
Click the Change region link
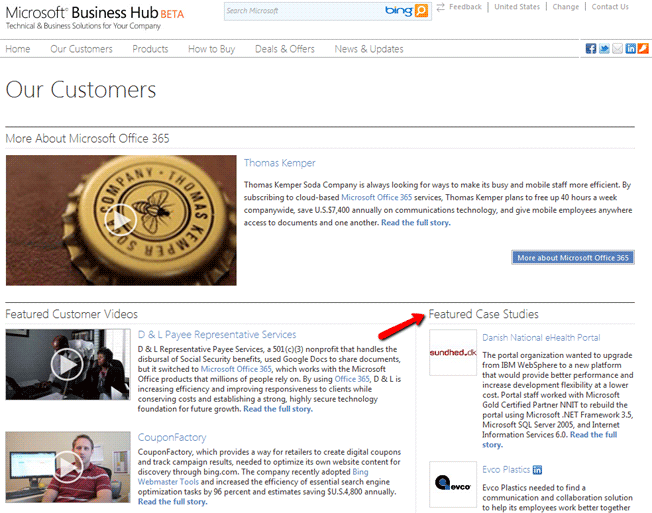[x=566, y=7]
